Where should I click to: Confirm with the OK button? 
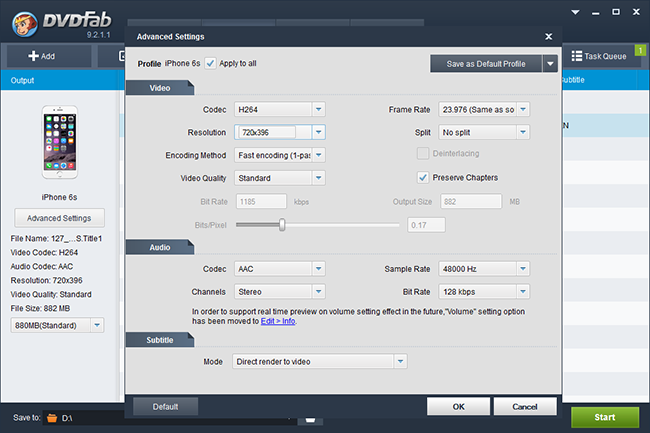pos(458,406)
